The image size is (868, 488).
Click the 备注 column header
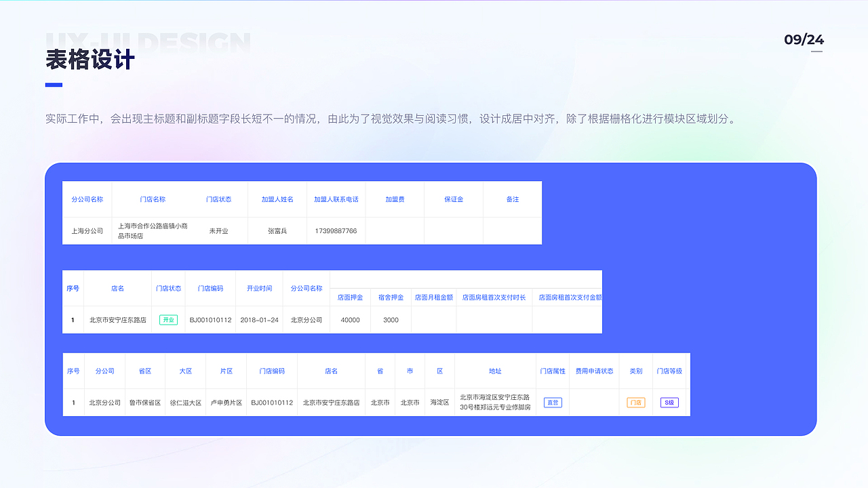pyautogui.click(x=512, y=199)
